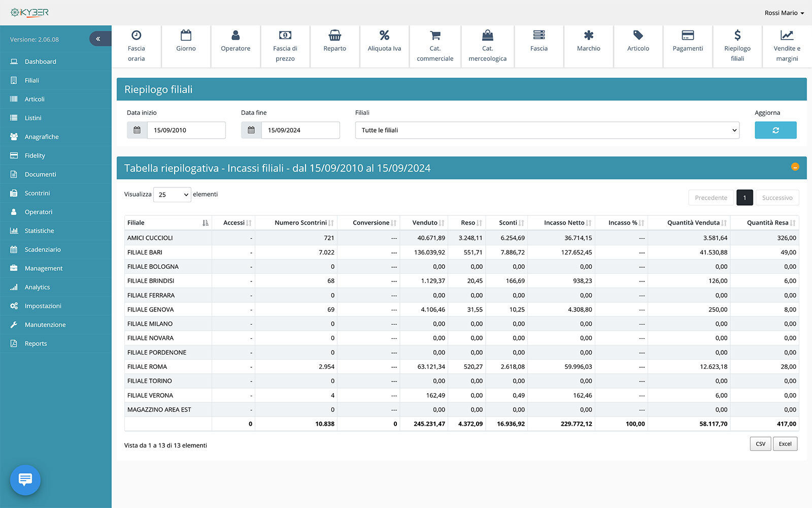
Task: Open the Cat. merceologica bag report
Action: point(488,46)
